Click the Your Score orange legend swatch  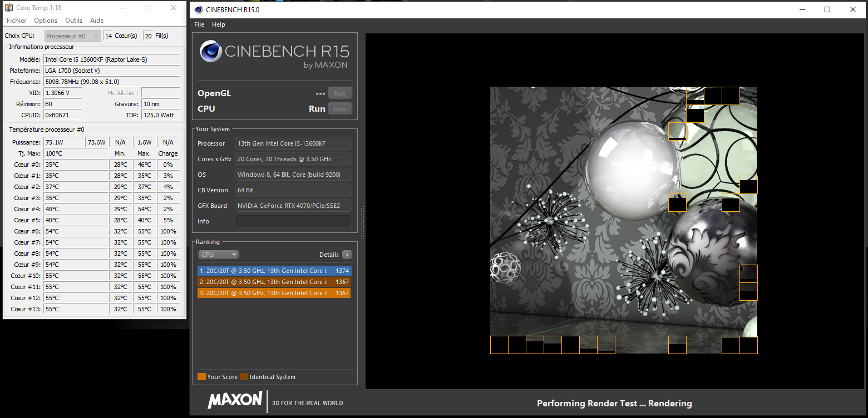201,377
